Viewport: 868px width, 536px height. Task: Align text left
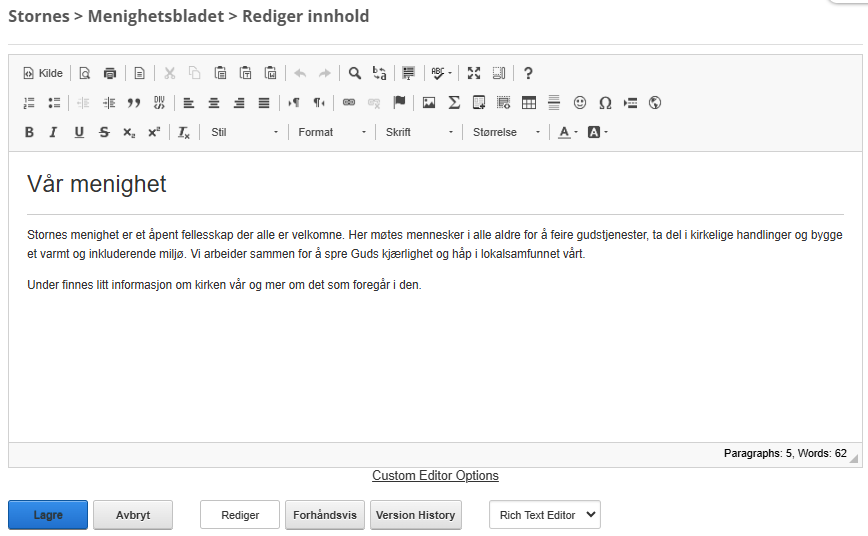coord(189,103)
